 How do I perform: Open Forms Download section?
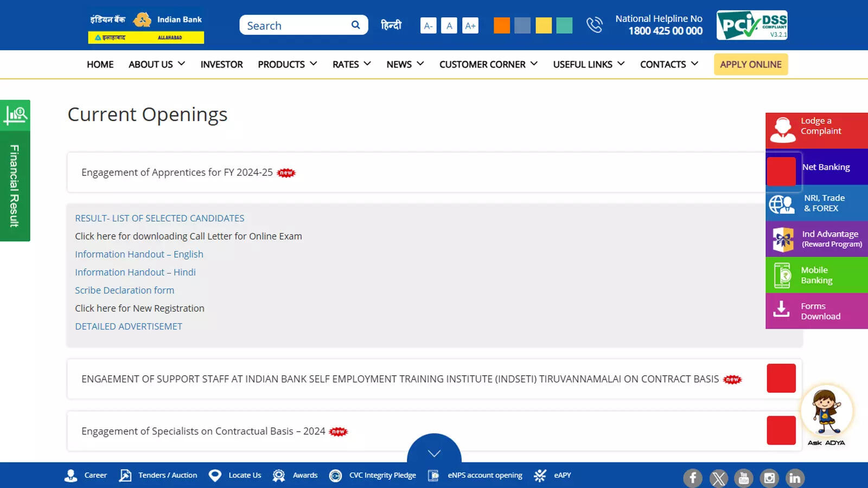coord(816,311)
